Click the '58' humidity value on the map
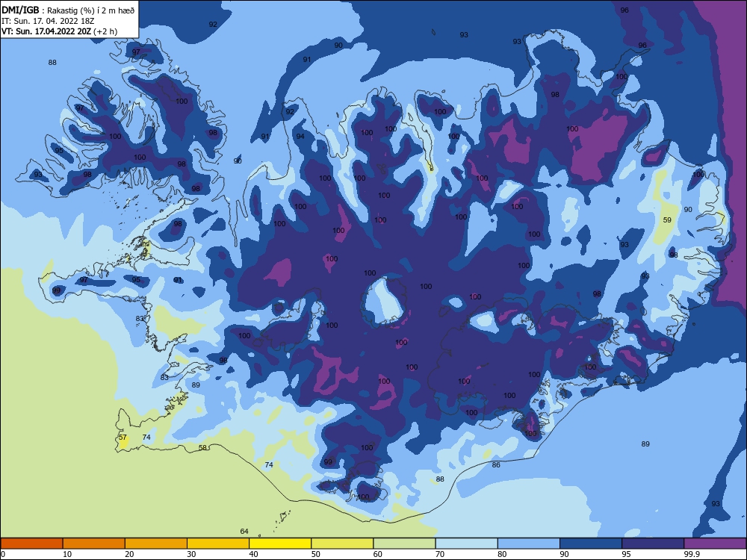The width and height of the screenshot is (747, 560). [x=202, y=447]
